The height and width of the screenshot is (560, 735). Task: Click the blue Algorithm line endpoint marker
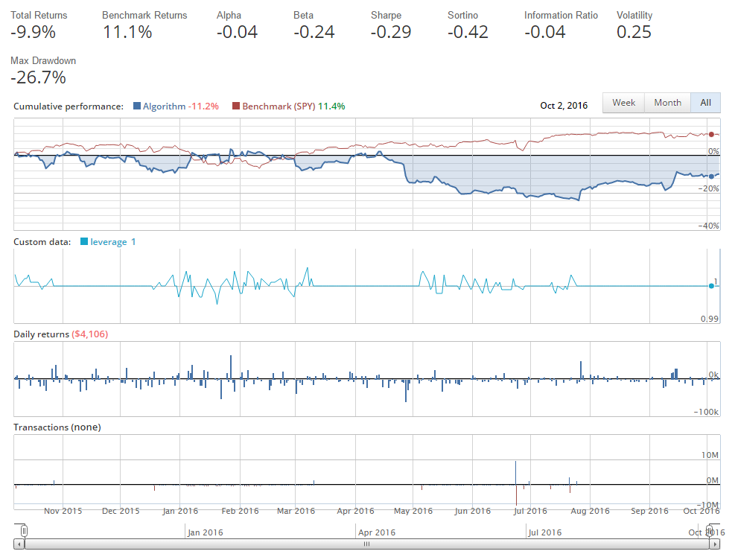712,176
